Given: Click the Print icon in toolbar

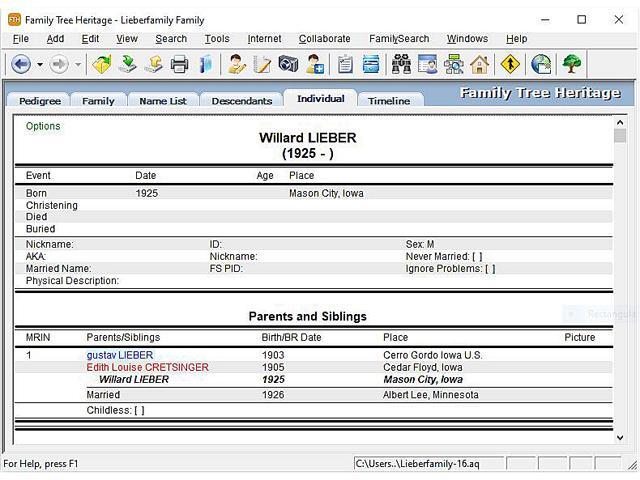Looking at the screenshot, I should coord(180,64).
